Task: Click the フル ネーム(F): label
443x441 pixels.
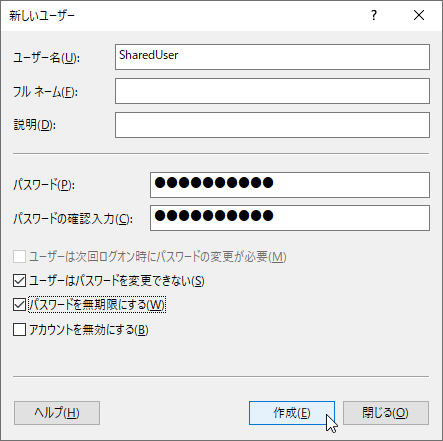Action: [x=45, y=92]
